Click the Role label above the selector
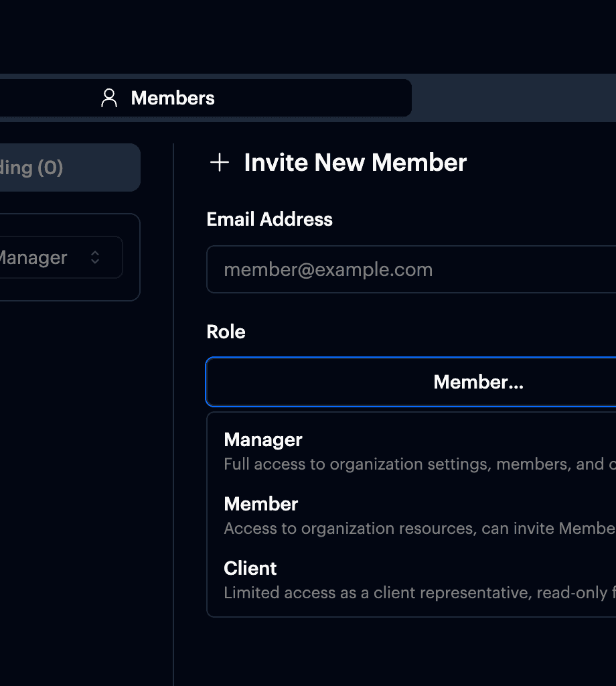Image resolution: width=616 pixels, height=686 pixels. (x=226, y=332)
